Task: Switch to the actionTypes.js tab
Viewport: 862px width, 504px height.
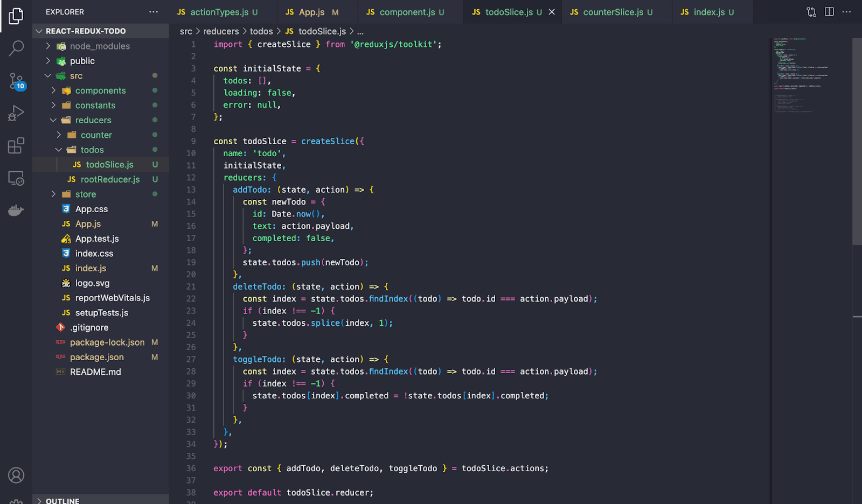Action: tap(224, 12)
